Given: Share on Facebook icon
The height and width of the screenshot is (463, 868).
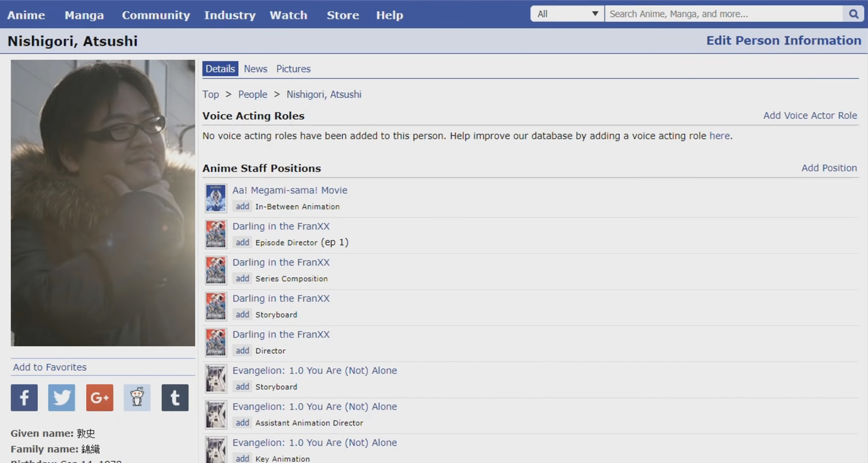Looking at the screenshot, I should coord(24,398).
